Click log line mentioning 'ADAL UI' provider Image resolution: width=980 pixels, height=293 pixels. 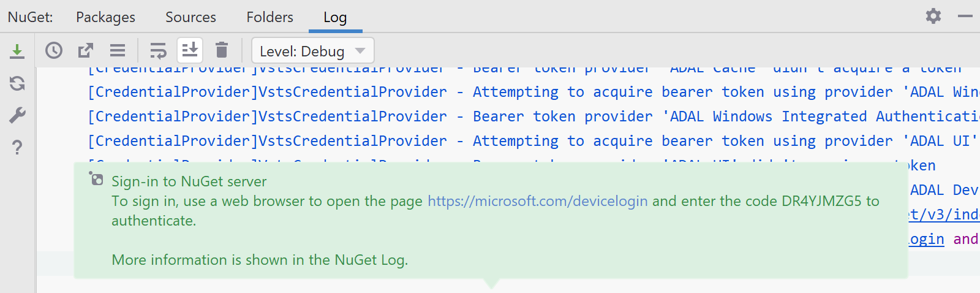click(x=533, y=141)
